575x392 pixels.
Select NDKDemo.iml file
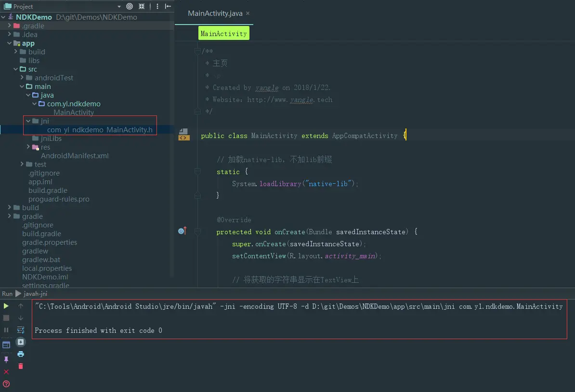pyautogui.click(x=45, y=277)
